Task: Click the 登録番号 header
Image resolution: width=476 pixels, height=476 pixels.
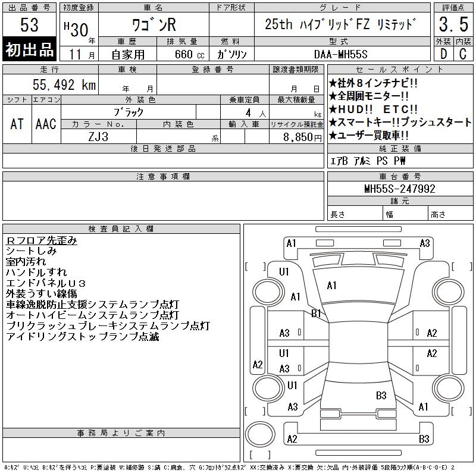Action: [213, 69]
